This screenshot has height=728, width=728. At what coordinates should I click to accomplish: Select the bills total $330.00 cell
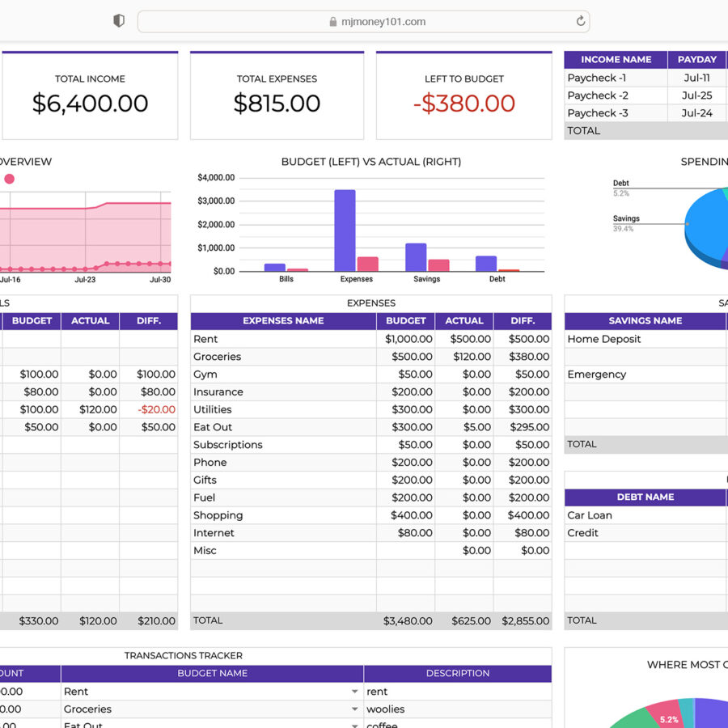[32, 620]
